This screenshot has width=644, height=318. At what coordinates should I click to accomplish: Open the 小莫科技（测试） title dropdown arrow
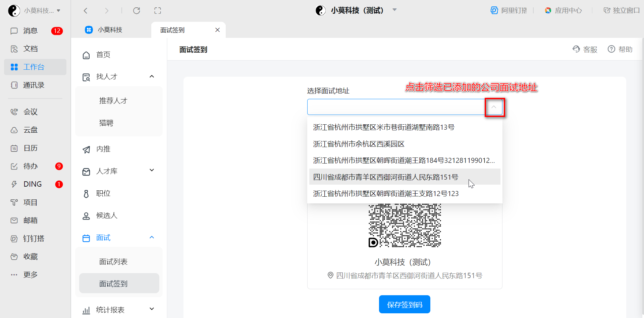pyautogui.click(x=395, y=10)
